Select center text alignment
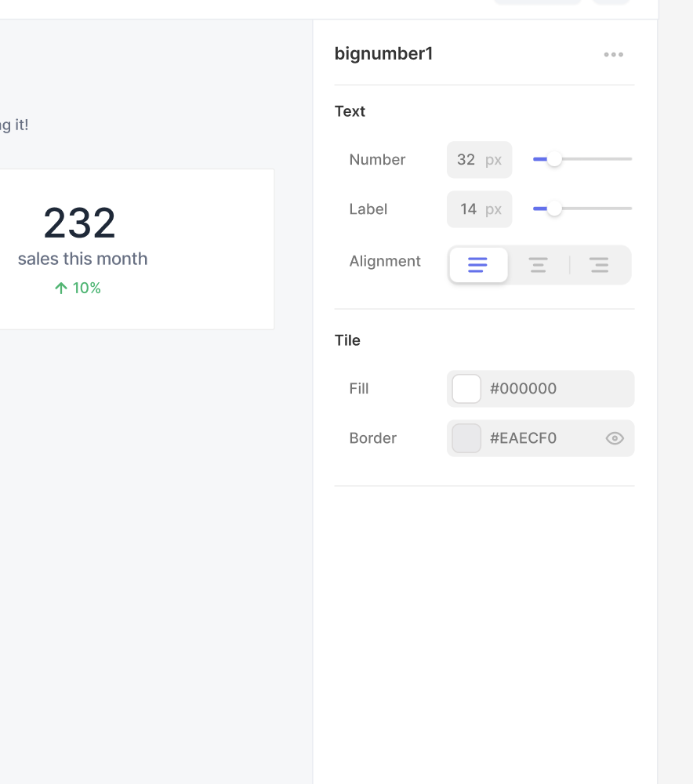This screenshot has width=693, height=784. pyautogui.click(x=539, y=265)
